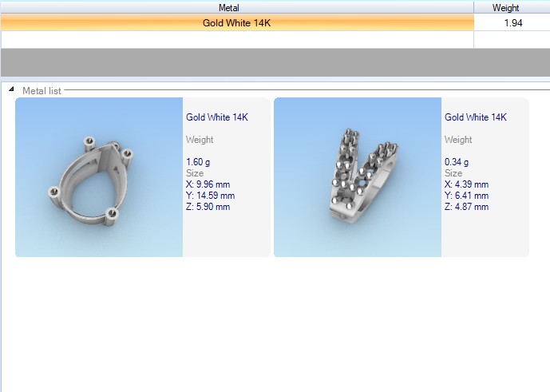Click the Weight column header
The width and height of the screenshot is (550, 392).
[505, 7]
